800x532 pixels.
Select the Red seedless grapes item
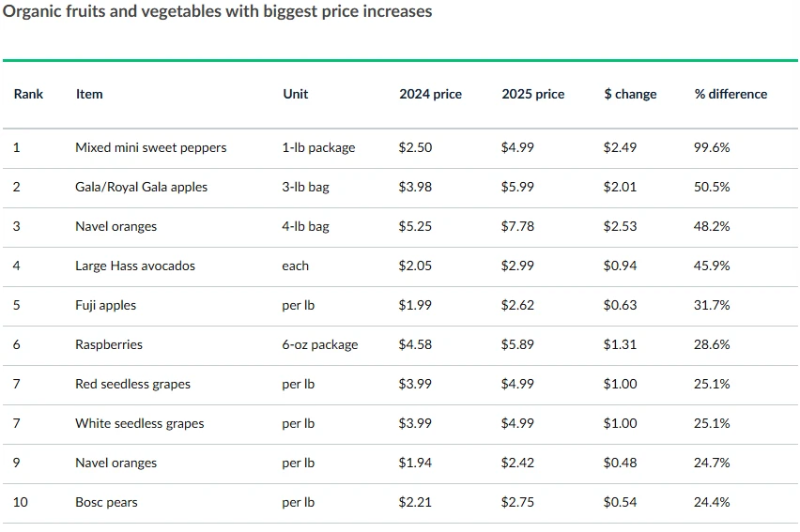coord(132,384)
